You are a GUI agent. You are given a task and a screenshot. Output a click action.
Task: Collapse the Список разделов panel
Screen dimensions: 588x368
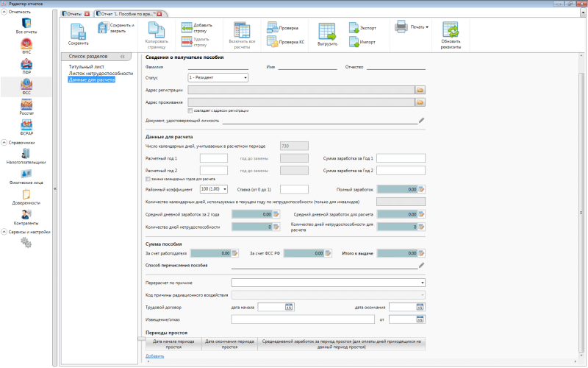coord(122,57)
